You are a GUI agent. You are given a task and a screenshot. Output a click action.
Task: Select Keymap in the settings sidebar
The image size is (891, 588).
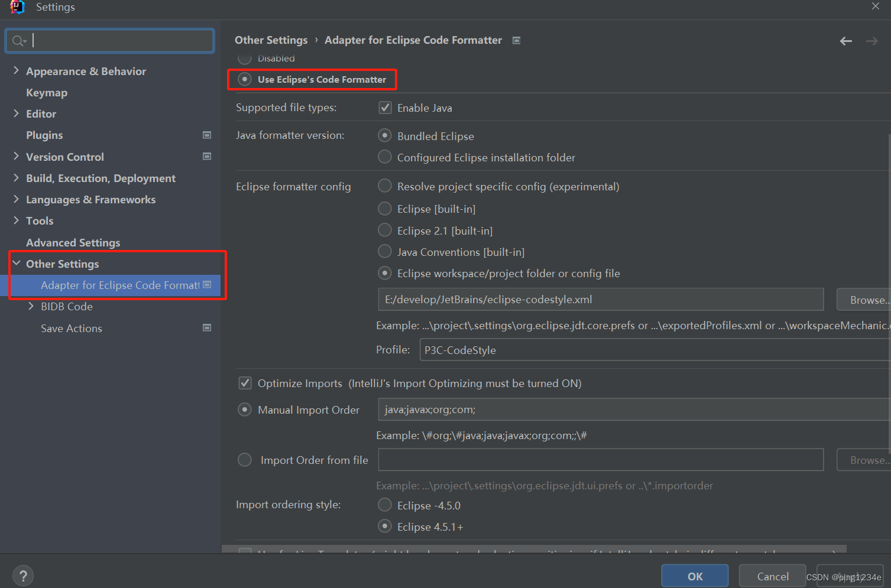[47, 92]
